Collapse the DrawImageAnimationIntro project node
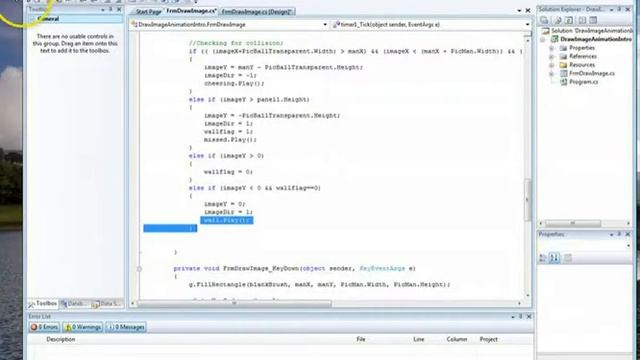Image resolution: width=640 pixels, height=360 pixels. tap(543, 40)
